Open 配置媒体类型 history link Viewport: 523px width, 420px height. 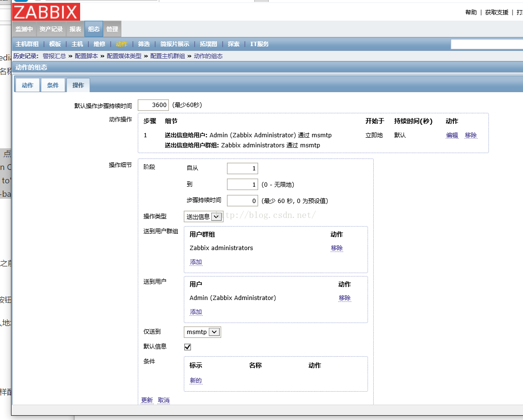point(124,56)
